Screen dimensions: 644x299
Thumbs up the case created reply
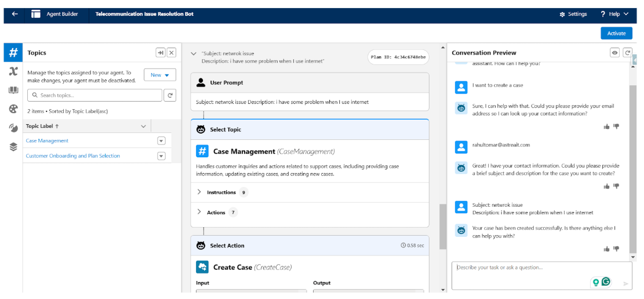[607, 249]
